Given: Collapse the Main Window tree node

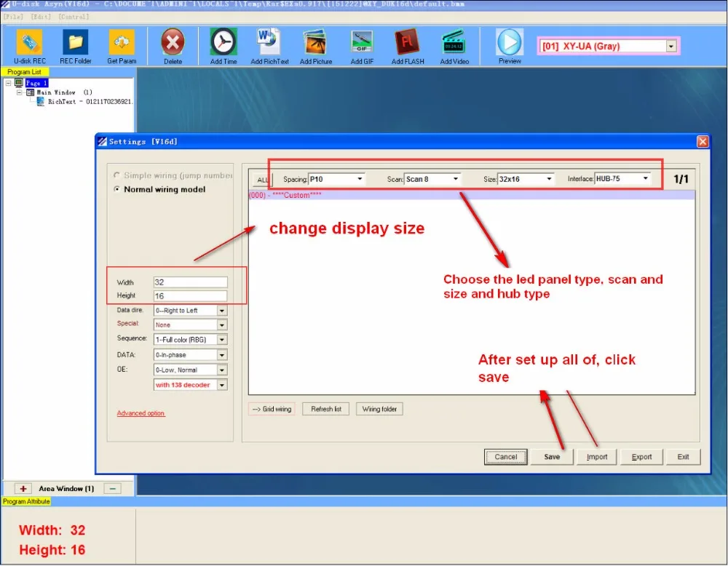Looking at the screenshot, I should click(x=20, y=92).
